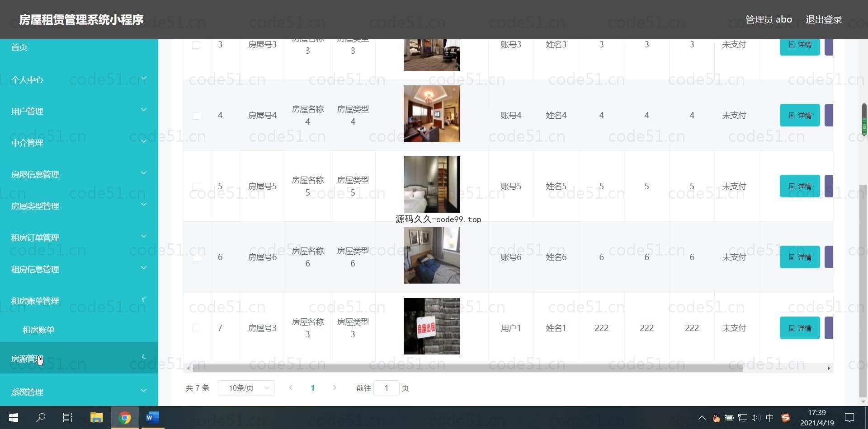Open the volume tray icon
This screenshot has width=868, height=429.
(756, 418)
